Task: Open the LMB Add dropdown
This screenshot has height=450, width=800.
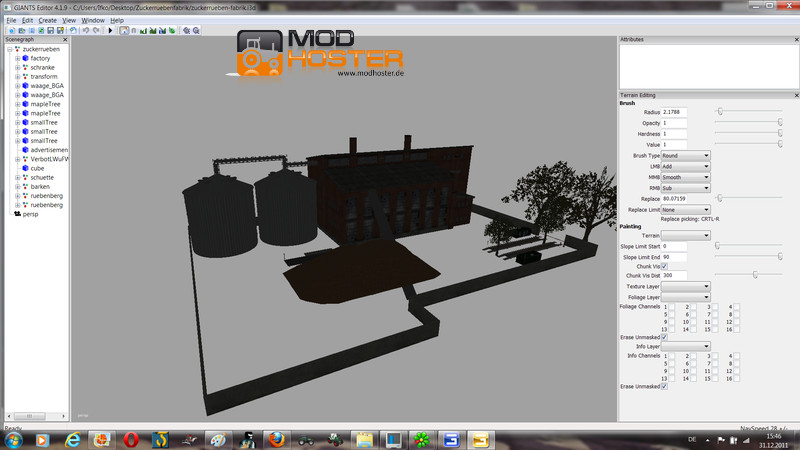Action: click(685, 166)
